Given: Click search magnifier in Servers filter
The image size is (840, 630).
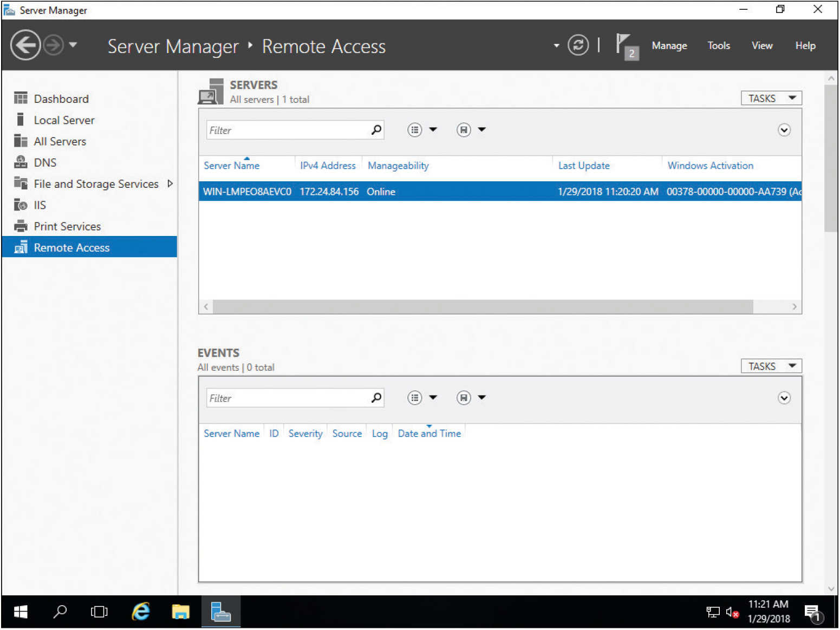Looking at the screenshot, I should (376, 130).
